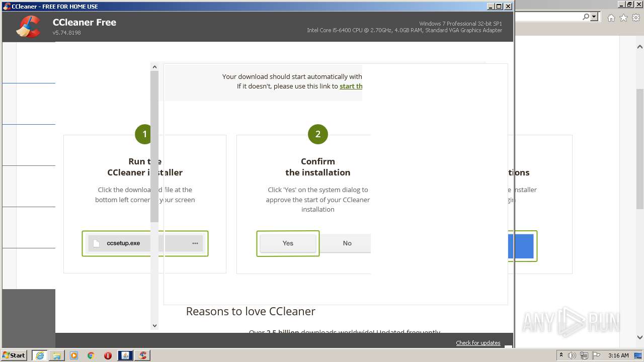Follow the 'start th' download link
The width and height of the screenshot is (644, 362).
(351, 86)
